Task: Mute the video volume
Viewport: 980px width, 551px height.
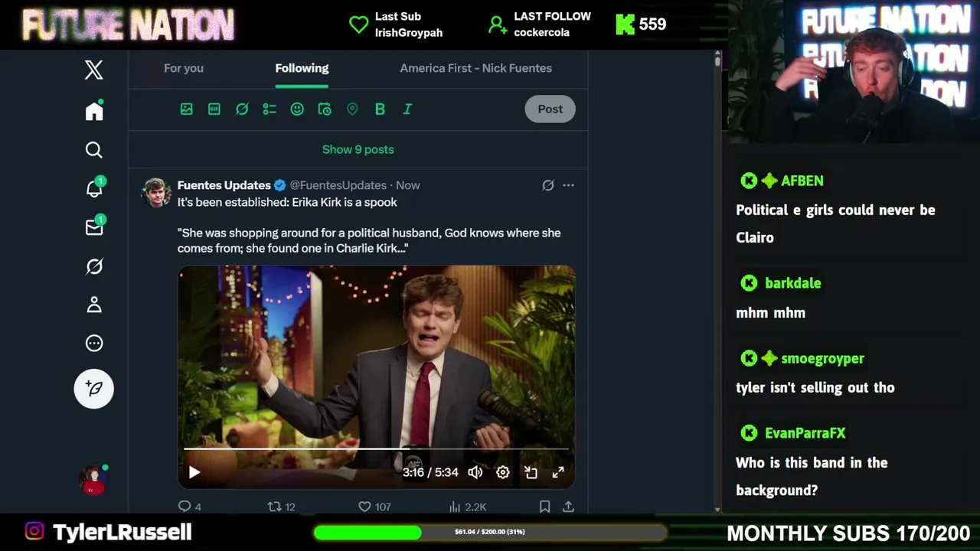Action: (475, 472)
